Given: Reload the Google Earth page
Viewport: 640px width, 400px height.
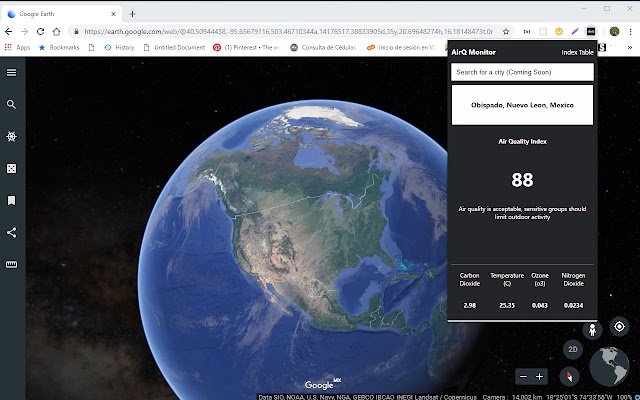Looking at the screenshot, I should click(x=40, y=31).
